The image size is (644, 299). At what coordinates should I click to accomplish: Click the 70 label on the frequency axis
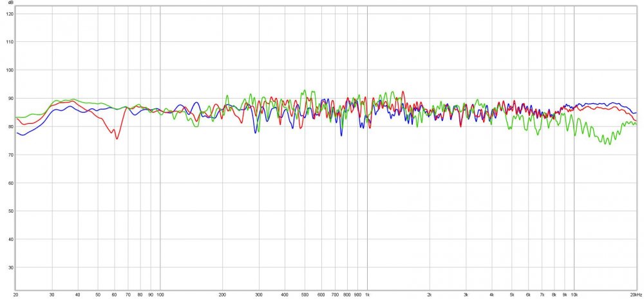point(128,295)
